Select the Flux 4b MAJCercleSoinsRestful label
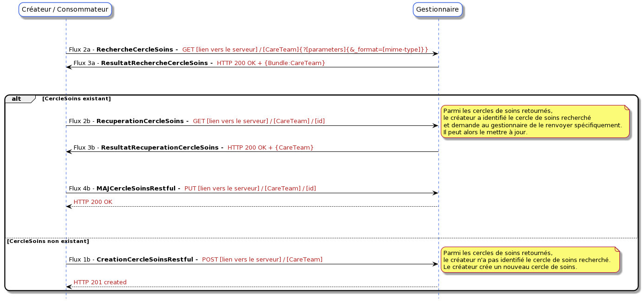Screen dimensions: 644x301 click(124, 189)
